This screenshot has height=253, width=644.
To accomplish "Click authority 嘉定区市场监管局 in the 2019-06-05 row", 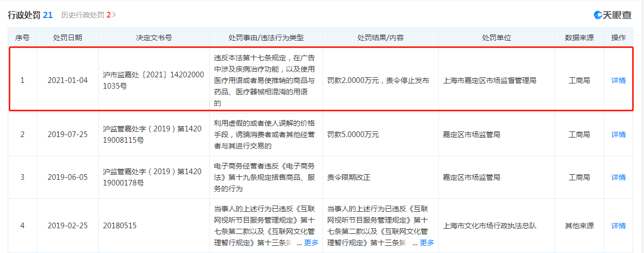I will pyautogui.click(x=472, y=177).
